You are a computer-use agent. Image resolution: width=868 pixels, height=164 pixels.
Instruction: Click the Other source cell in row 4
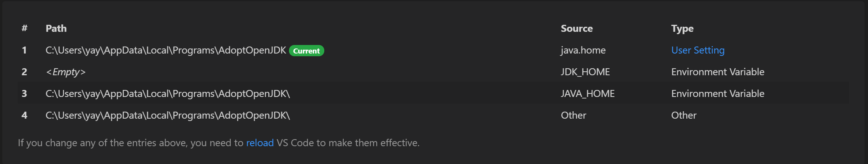point(573,116)
